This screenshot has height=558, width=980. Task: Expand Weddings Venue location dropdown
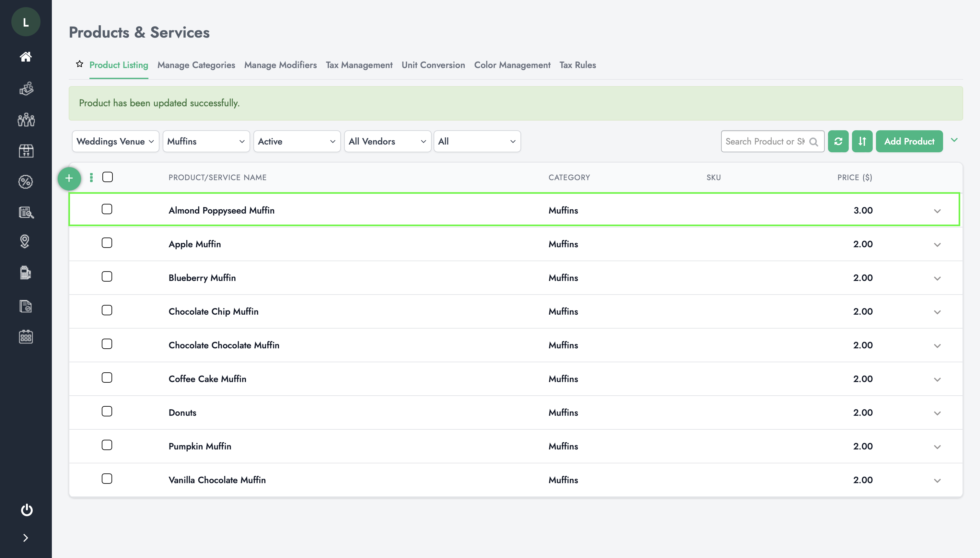[x=115, y=141]
